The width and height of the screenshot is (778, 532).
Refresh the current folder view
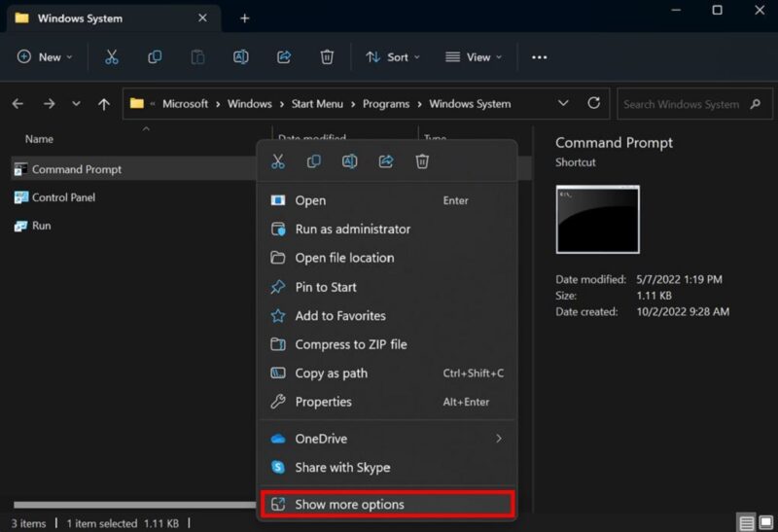click(x=593, y=103)
